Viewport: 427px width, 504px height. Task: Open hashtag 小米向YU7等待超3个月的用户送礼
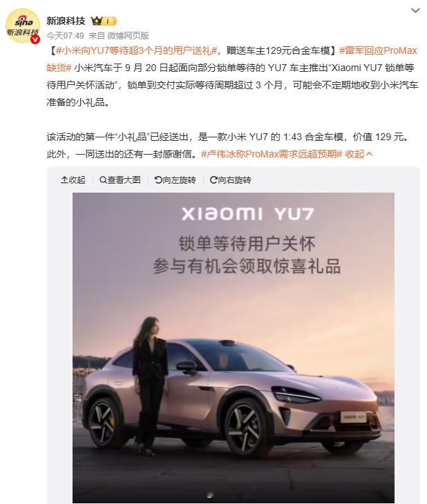click(136, 50)
